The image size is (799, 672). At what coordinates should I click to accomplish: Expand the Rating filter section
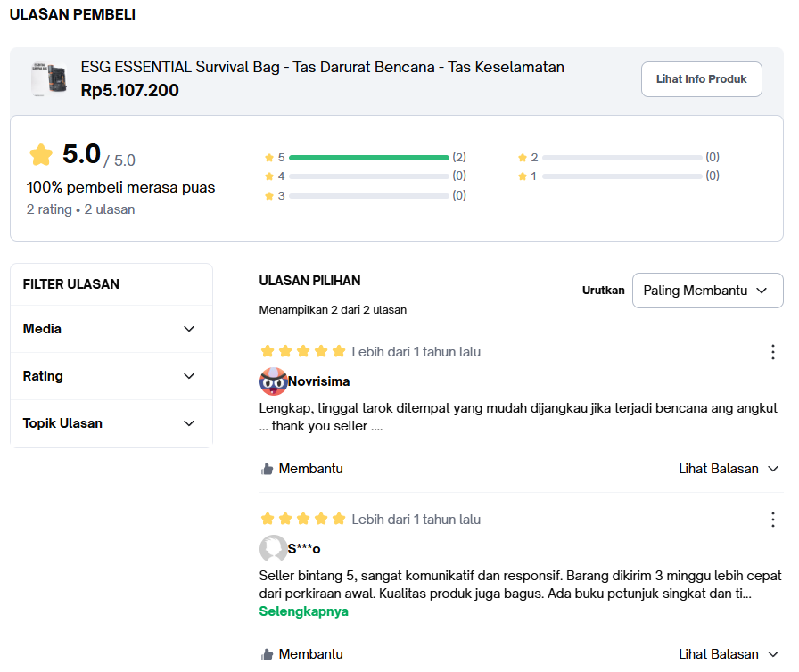(x=111, y=376)
